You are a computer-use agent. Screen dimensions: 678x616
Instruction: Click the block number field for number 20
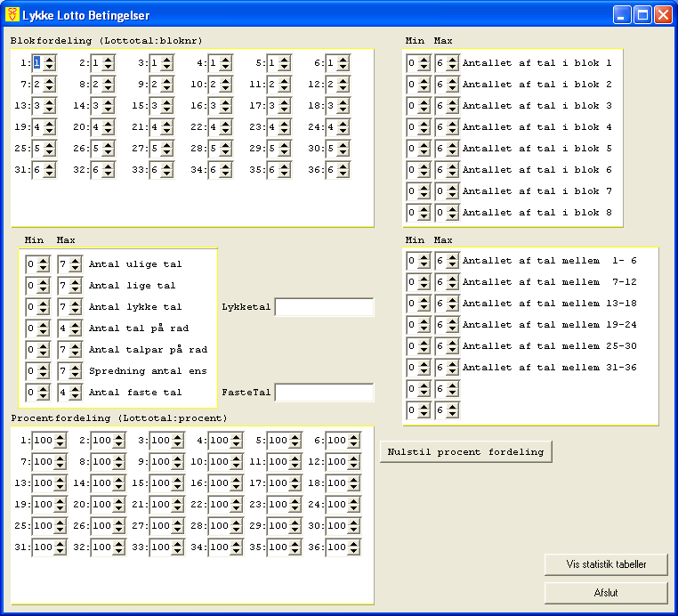pos(95,127)
